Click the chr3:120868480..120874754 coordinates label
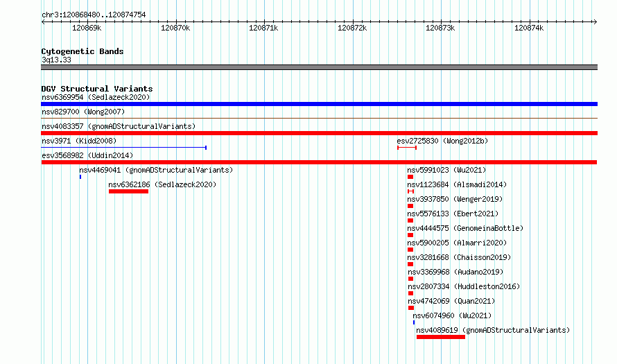Viewport: 617px width, 364px height. 94,15
